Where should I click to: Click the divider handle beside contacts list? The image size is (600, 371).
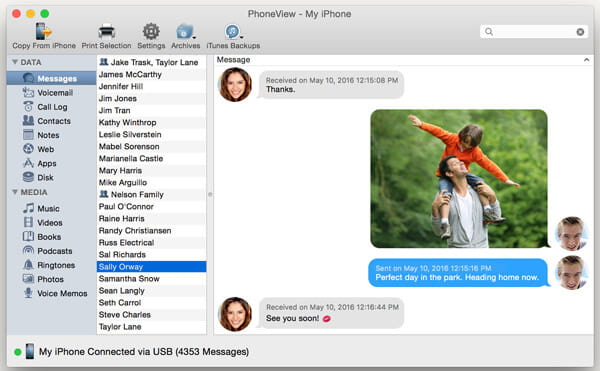coord(210,194)
